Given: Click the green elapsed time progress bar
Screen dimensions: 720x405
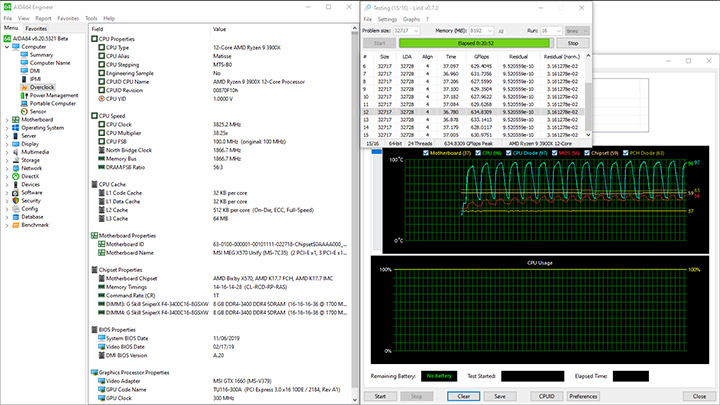Looking at the screenshot, I should tap(476, 44).
